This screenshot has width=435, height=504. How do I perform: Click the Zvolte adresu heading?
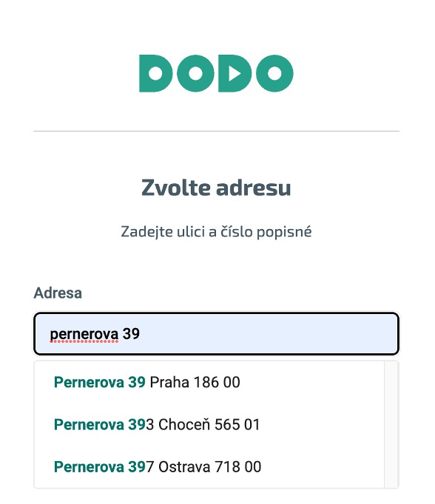[x=216, y=188]
